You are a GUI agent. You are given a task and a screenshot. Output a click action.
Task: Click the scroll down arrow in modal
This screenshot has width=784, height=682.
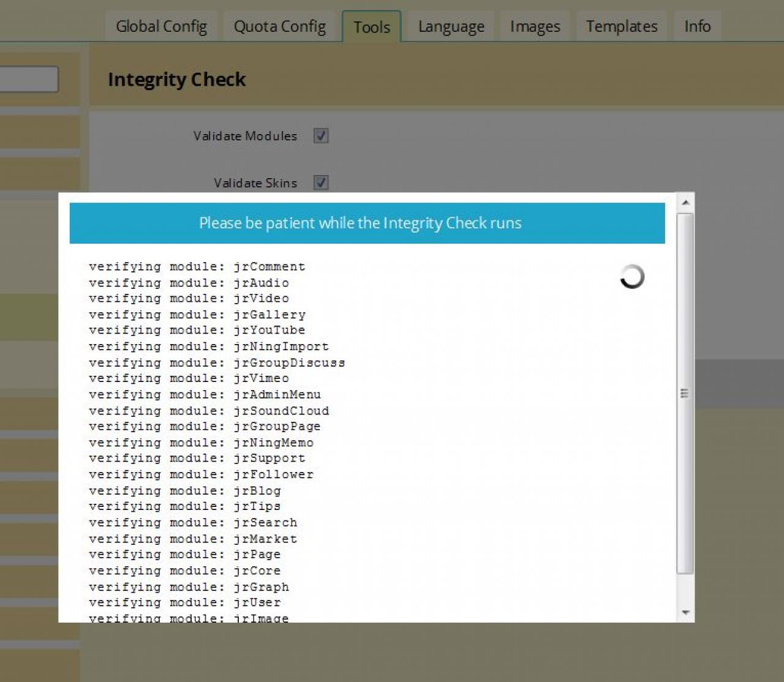point(685,612)
